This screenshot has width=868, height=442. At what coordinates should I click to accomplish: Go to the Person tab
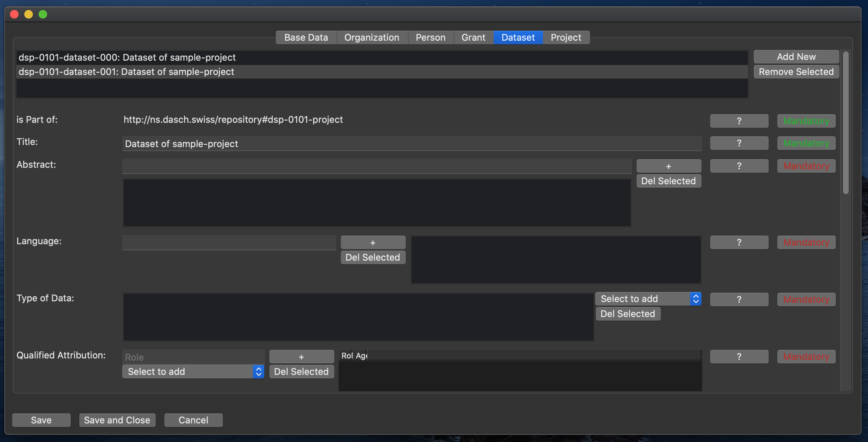point(430,37)
